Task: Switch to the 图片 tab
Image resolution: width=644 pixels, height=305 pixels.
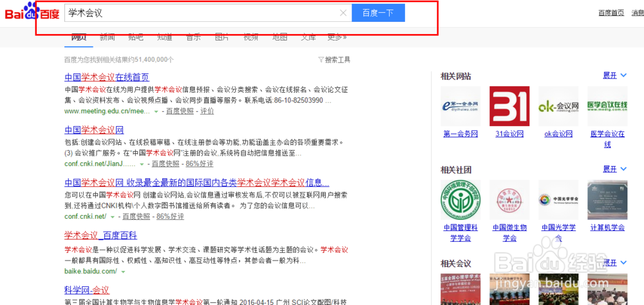Action: tap(222, 37)
